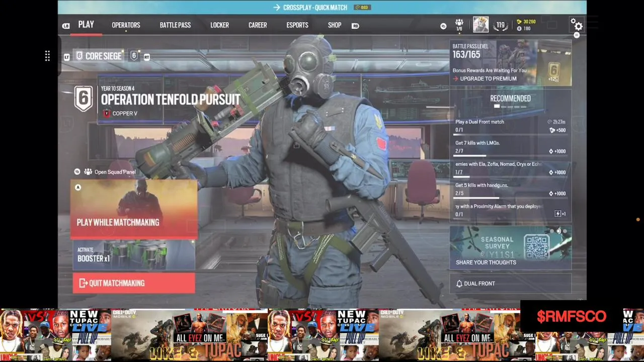Click the exit icon on Quit Matchmaking button
The image size is (644, 362).
(84, 283)
